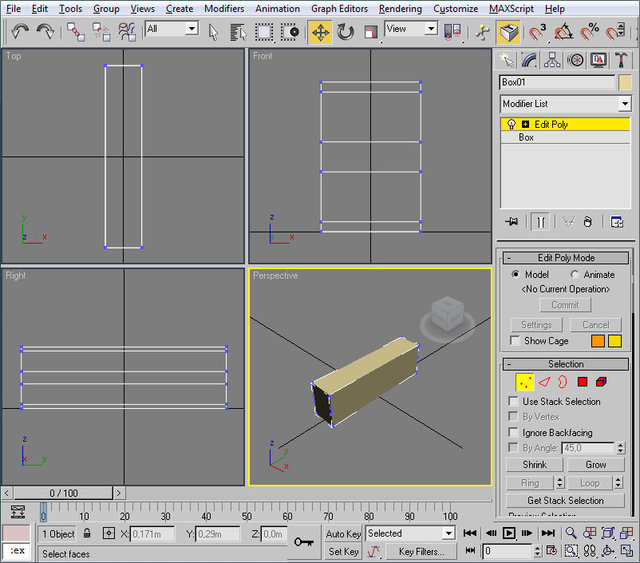Screen dimensions: 640x563
Task: Click the orange cage color swatch
Action: click(598, 341)
